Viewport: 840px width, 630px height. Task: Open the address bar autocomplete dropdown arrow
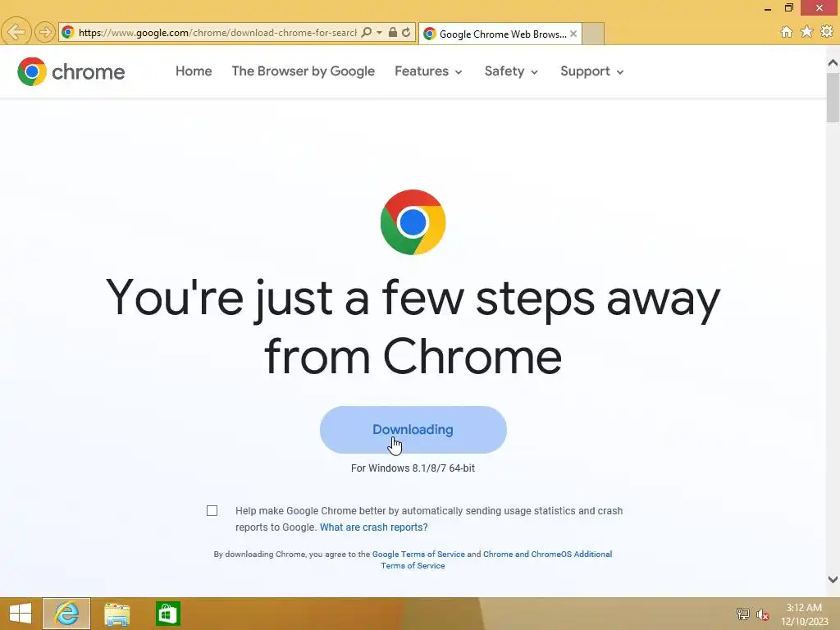[x=379, y=32]
